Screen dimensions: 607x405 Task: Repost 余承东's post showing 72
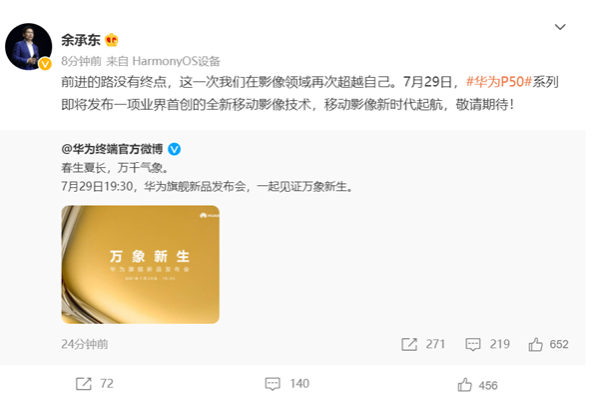(94, 384)
